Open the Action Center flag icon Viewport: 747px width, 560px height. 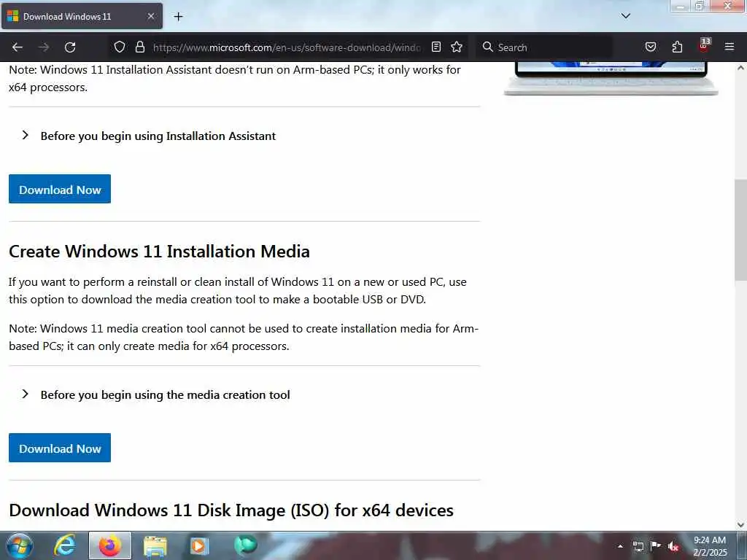click(x=656, y=546)
